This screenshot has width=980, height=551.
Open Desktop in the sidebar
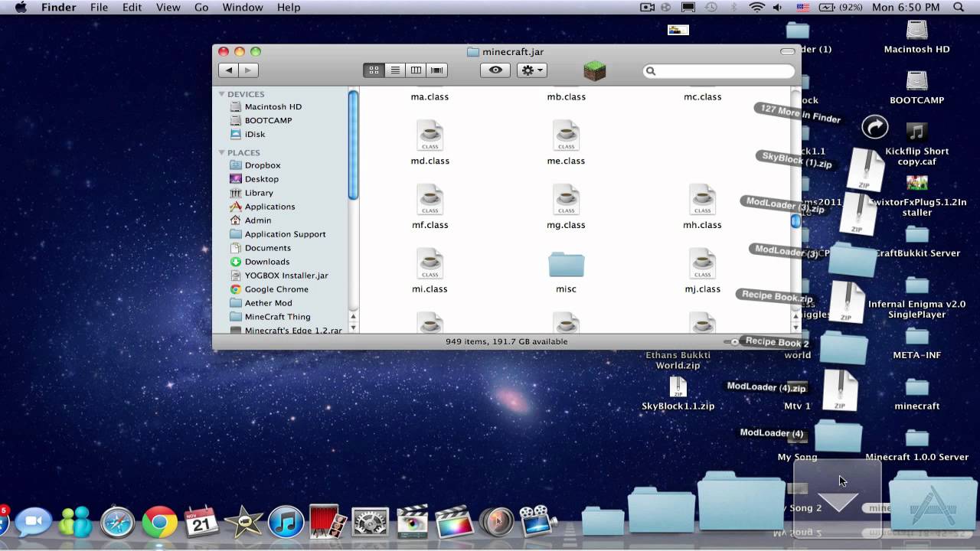click(x=261, y=179)
